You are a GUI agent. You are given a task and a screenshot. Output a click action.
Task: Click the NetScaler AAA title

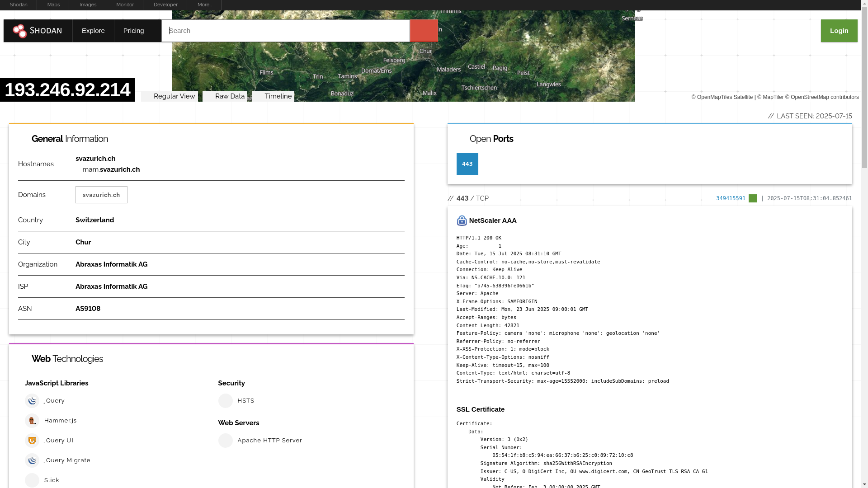tap(493, 221)
